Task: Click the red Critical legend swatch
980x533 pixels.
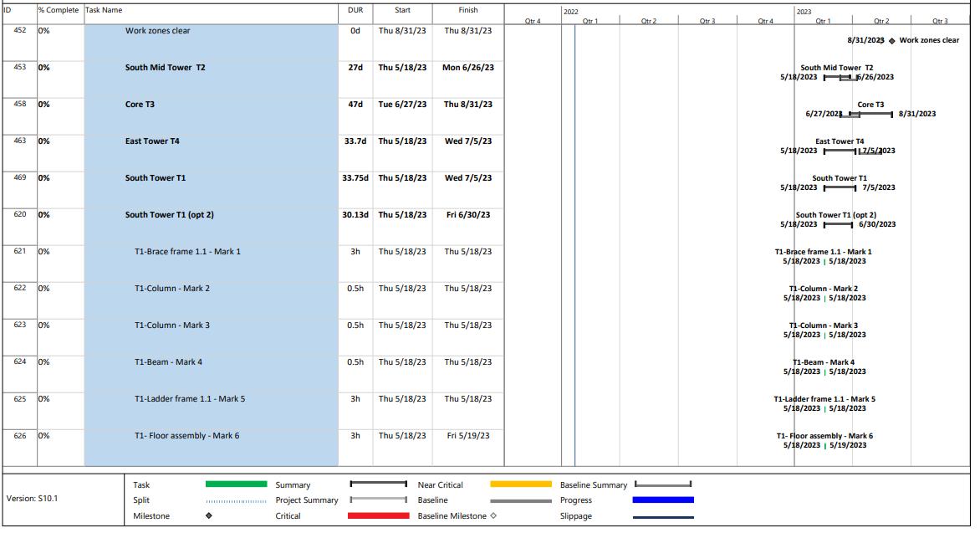Action: pyautogui.click(x=378, y=516)
